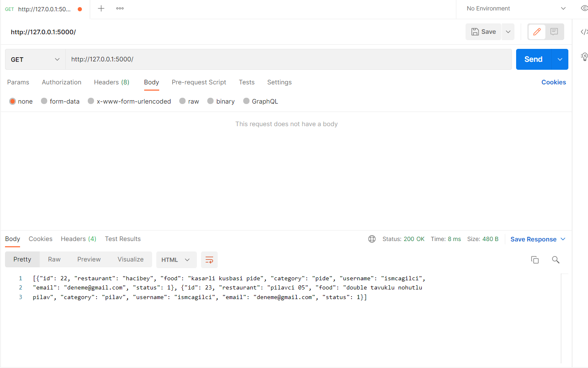The width and height of the screenshot is (588, 368).
Task: Open search within the response body
Action: tap(555, 259)
